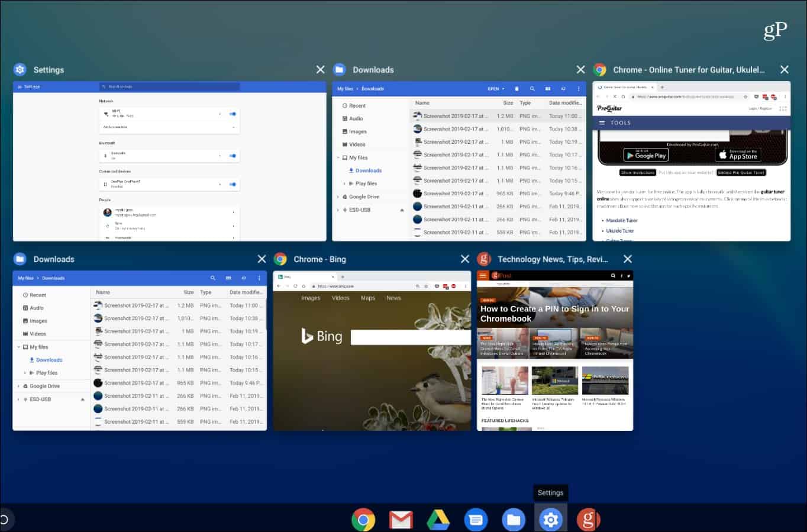Click the Get it on Google Play badge
This screenshot has width=807, height=532.
coord(646,155)
